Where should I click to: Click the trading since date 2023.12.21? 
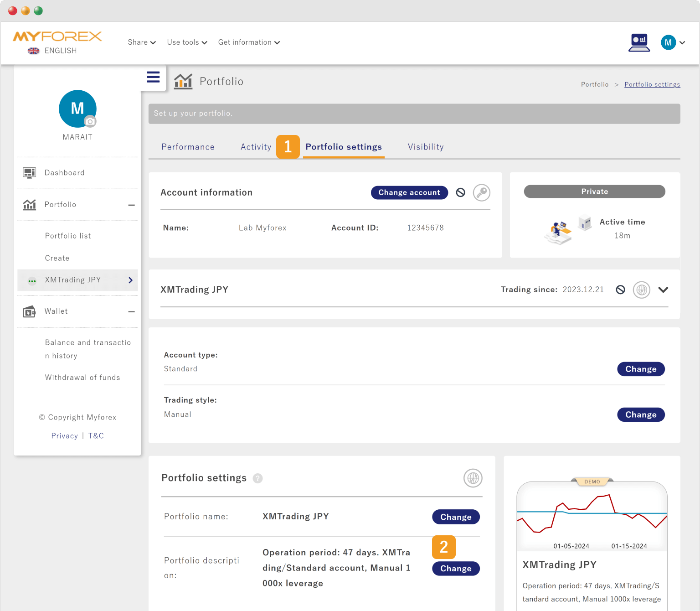(x=583, y=290)
